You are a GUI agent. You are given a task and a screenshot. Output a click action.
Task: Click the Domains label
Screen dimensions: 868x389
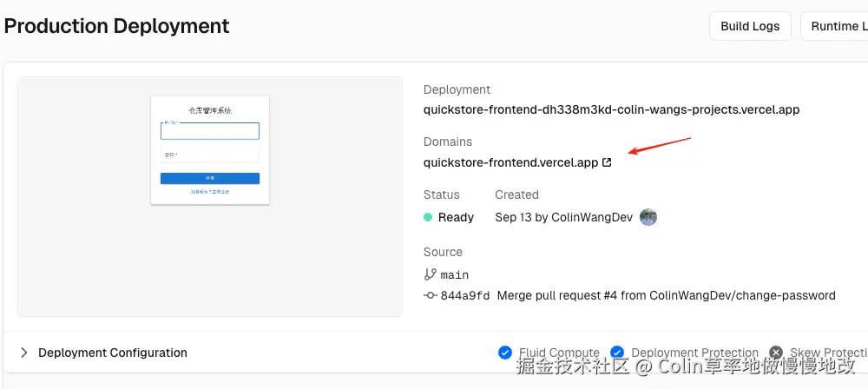click(448, 142)
